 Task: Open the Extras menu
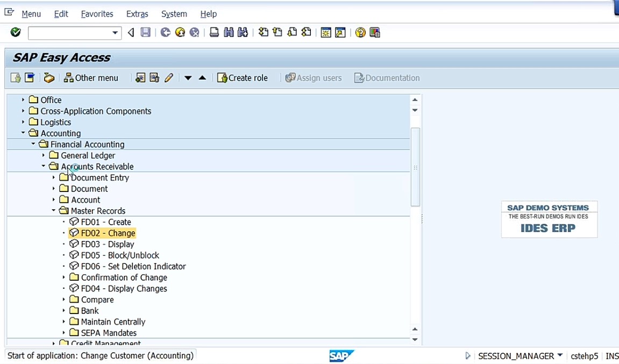(137, 14)
